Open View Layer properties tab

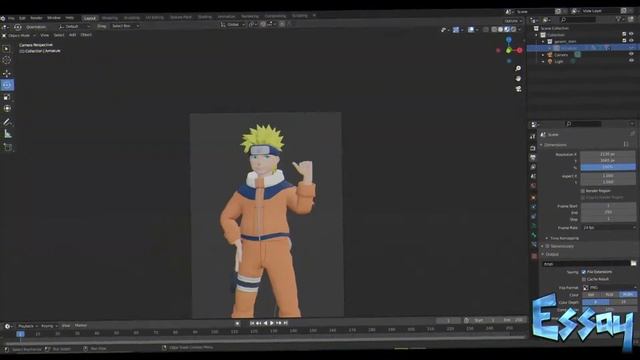pos(533,167)
